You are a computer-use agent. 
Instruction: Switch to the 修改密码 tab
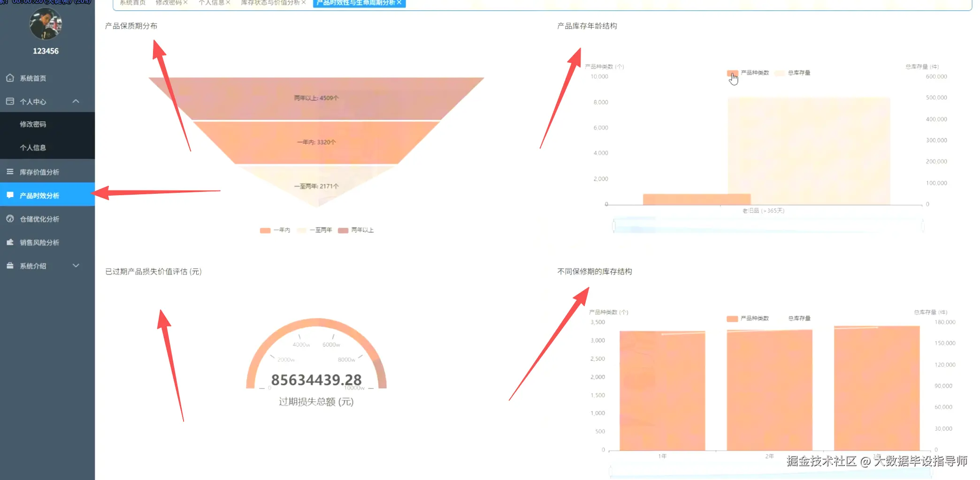[x=168, y=3]
